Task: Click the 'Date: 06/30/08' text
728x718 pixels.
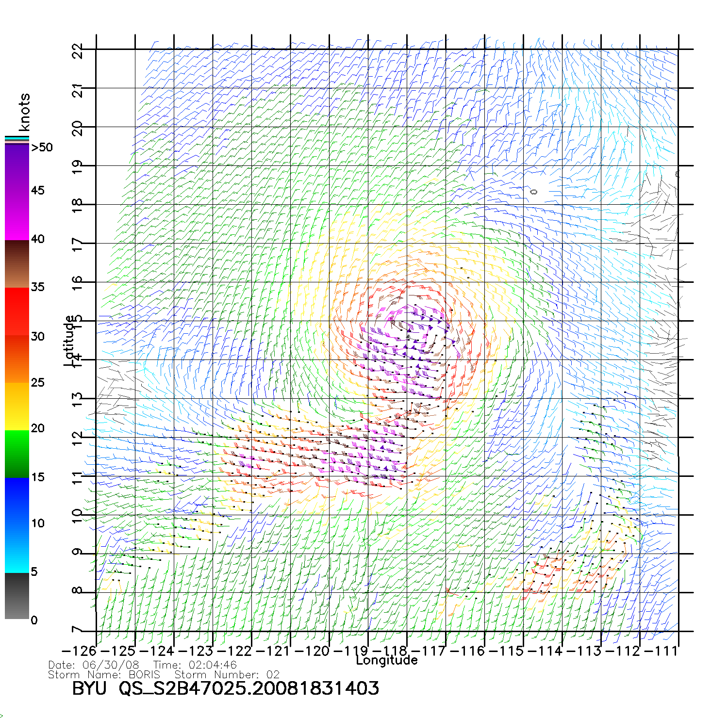Action: click(x=94, y=665)
